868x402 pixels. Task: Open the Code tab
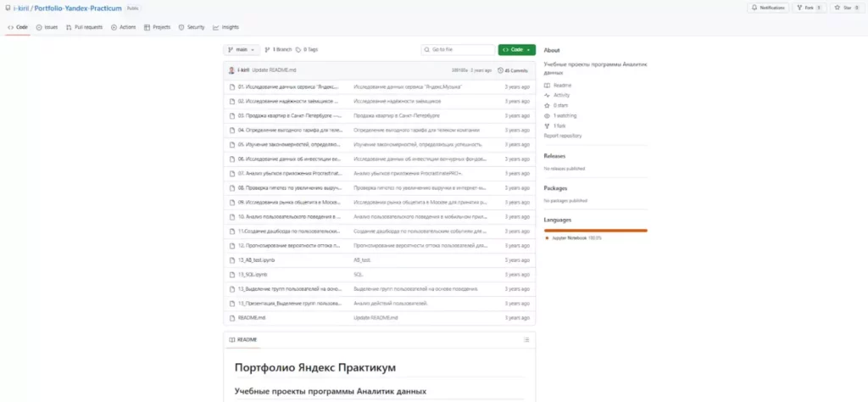[x=18, y=27]
